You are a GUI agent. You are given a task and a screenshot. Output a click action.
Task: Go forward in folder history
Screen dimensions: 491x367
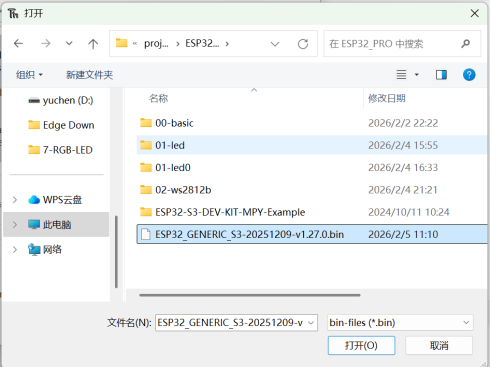pyautogui.click(x=46, y=43)
